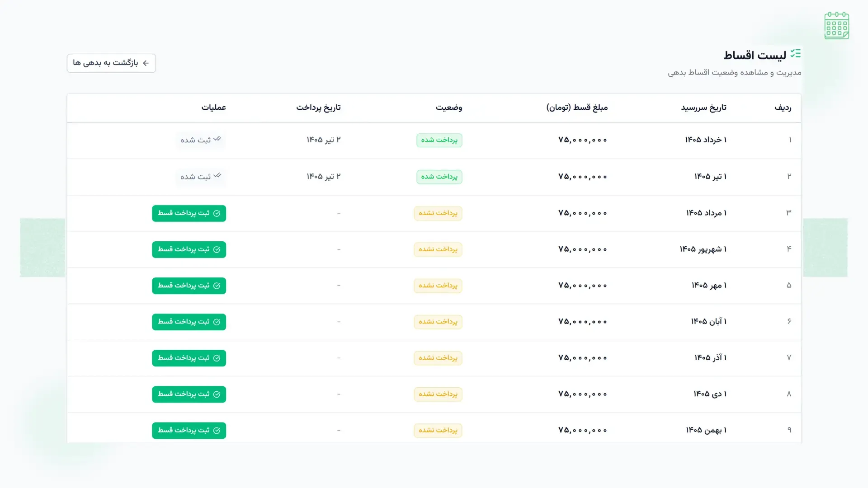Click the مبلغ قسط (تومان) column header
The image size is (868, 488).
click(577, 108)
